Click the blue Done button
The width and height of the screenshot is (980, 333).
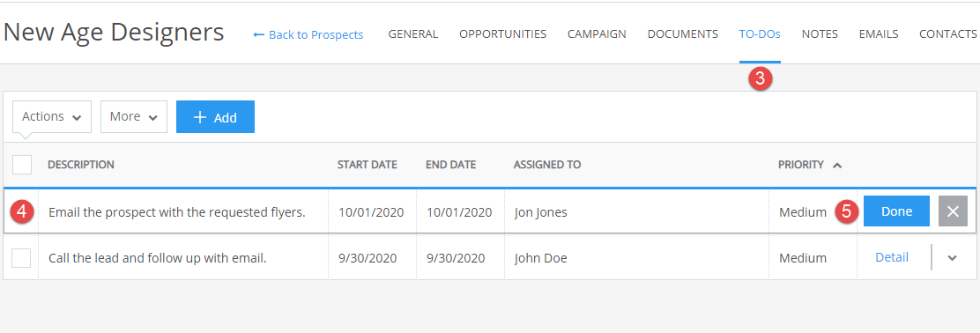pyautogui.click(x=896, y=211)
